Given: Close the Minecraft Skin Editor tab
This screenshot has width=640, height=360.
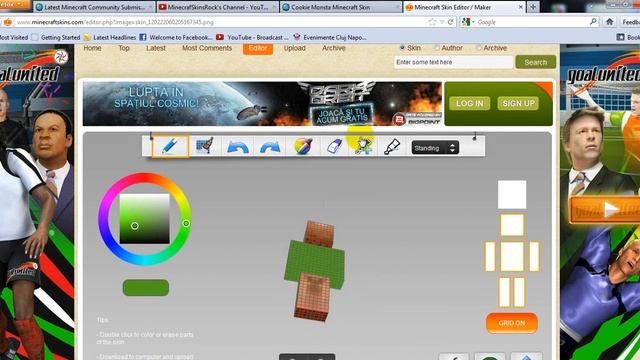Looking at the screenshot, I should tap(520, 7).
